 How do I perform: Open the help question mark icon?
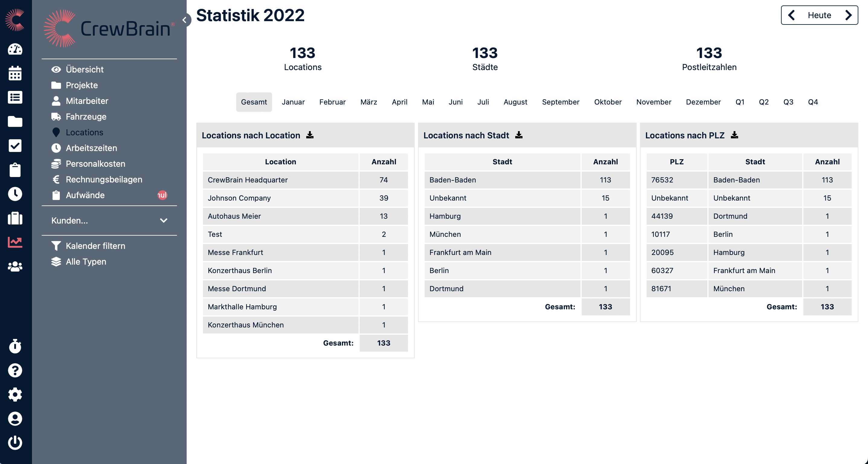pyautogui.click(x=15, y=370)
